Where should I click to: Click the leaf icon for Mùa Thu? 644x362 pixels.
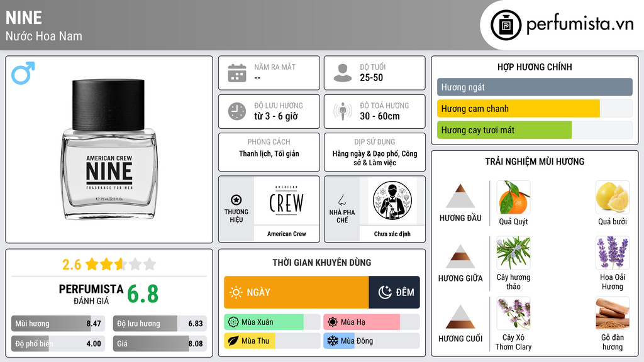click(x=233, y=341)
